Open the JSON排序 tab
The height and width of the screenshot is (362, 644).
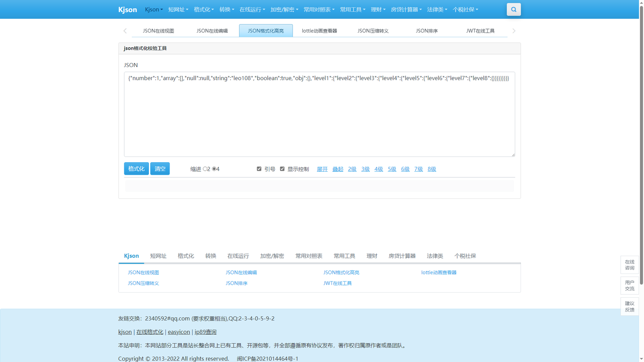427,31
